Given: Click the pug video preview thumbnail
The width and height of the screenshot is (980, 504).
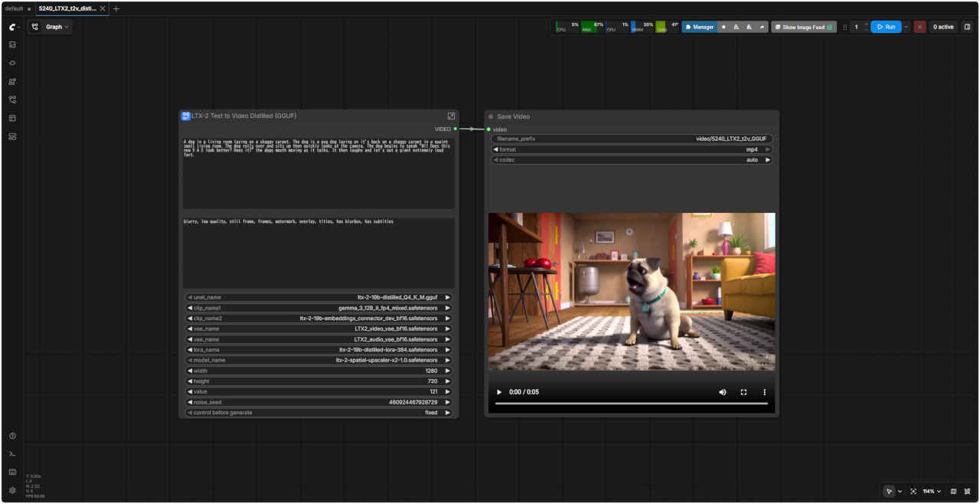Looking at the screenshot, I should pos(632,292).
